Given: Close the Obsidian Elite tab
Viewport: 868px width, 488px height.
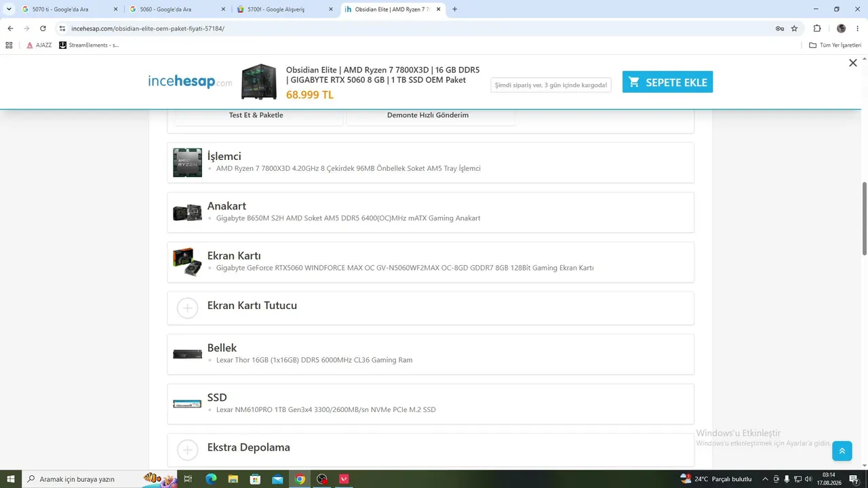Looking at the screenshot, I should pos(439,9).
